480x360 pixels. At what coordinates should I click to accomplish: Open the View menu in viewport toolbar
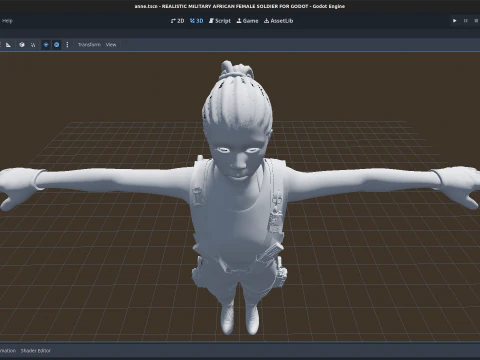(111, 45)
